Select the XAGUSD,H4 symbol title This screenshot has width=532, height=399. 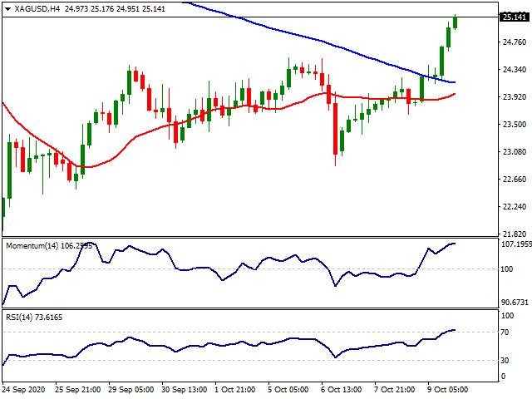(37, 9)
